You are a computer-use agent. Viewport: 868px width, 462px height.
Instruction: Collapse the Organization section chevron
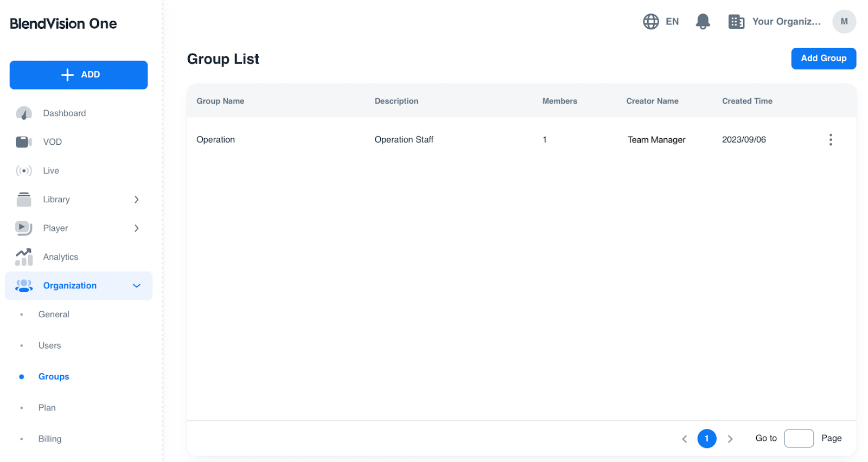point(136,286)
